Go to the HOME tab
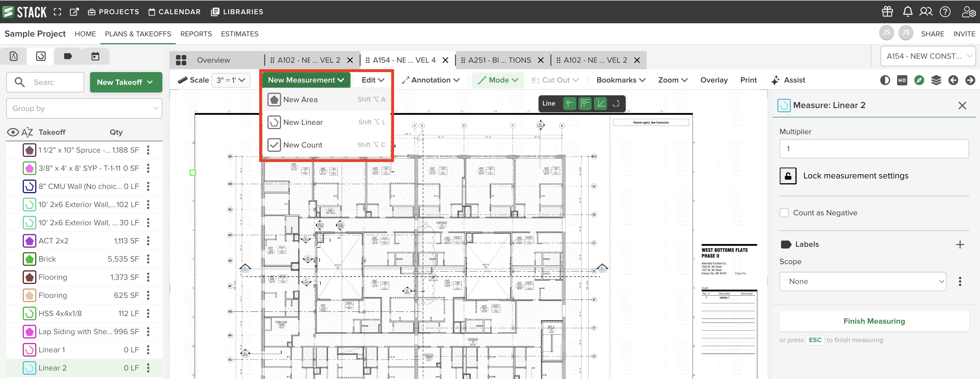 tap(85, 34)
